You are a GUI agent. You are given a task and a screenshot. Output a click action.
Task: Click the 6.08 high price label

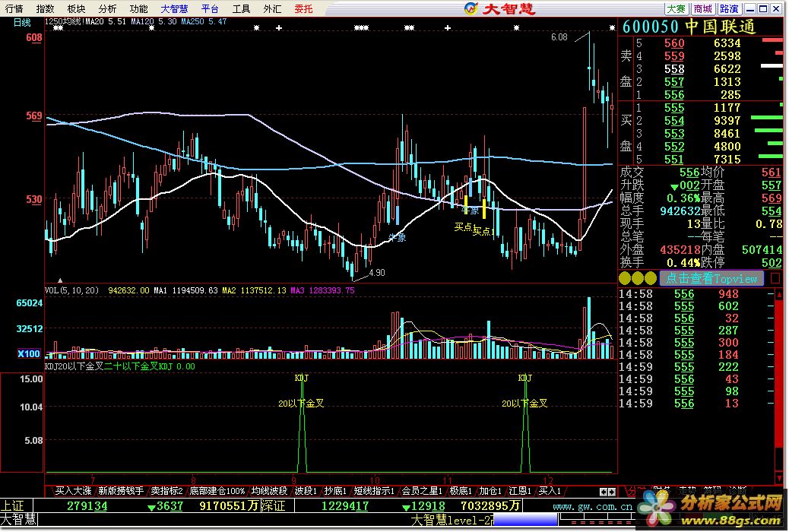coord(559,37)
